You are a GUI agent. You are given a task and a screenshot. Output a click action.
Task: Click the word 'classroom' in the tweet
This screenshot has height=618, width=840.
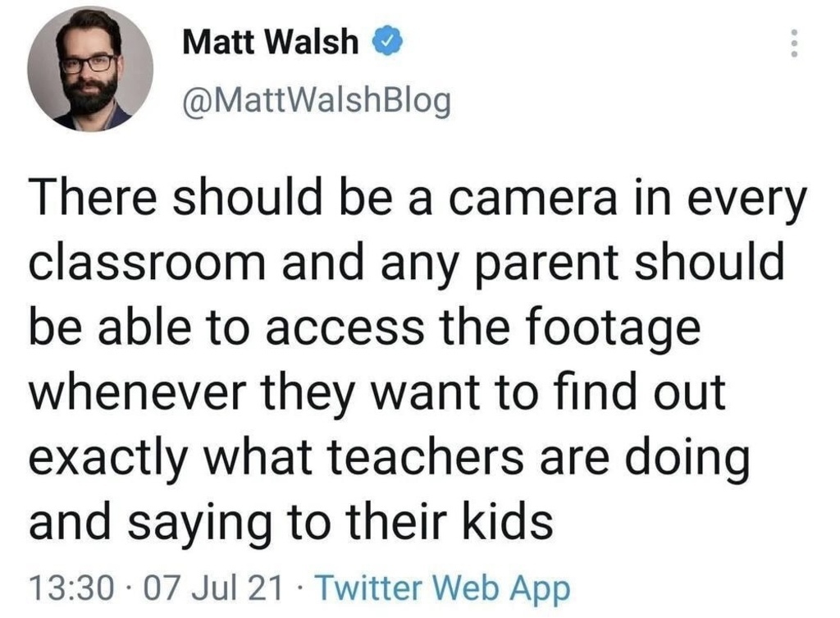[x=148, y=263]
